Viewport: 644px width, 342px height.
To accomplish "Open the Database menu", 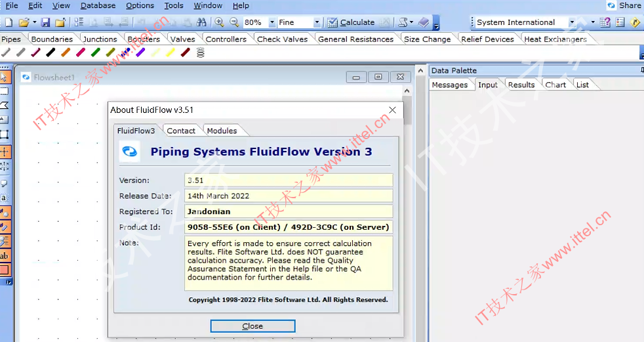I will pos(98,5).
